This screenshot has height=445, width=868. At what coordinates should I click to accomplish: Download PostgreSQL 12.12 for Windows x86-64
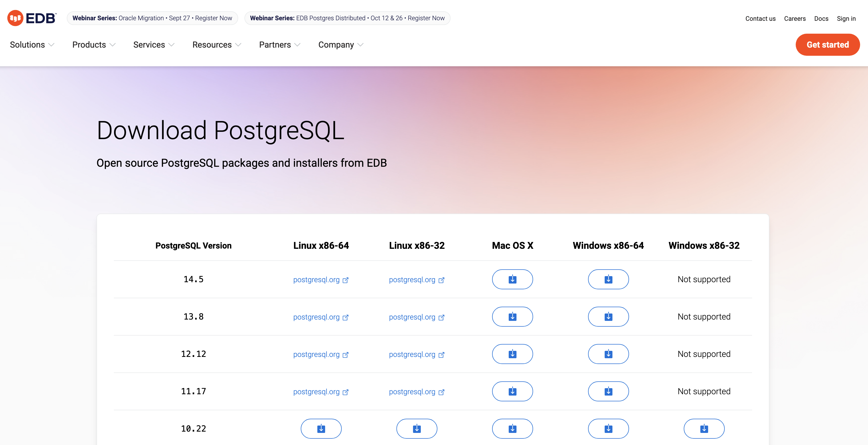608,354
